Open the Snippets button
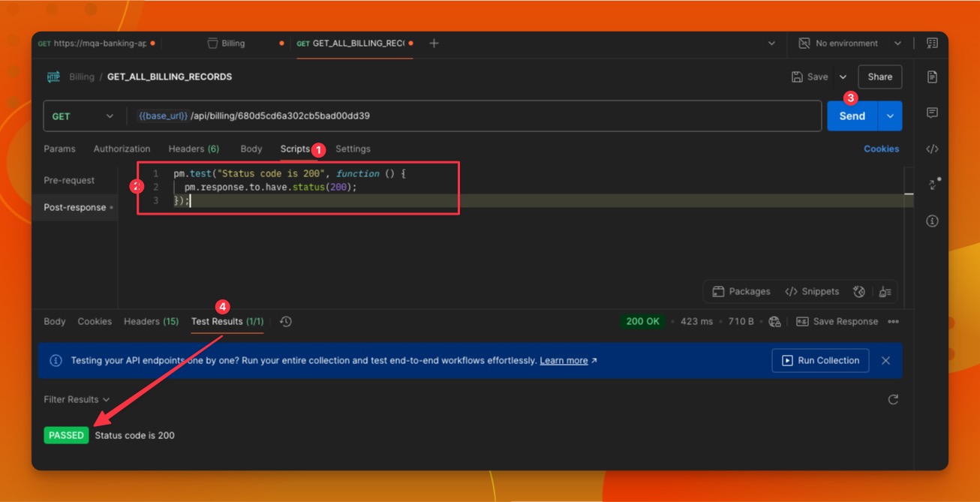The width and height of the screenshot is (980, 502). (812, 291)
